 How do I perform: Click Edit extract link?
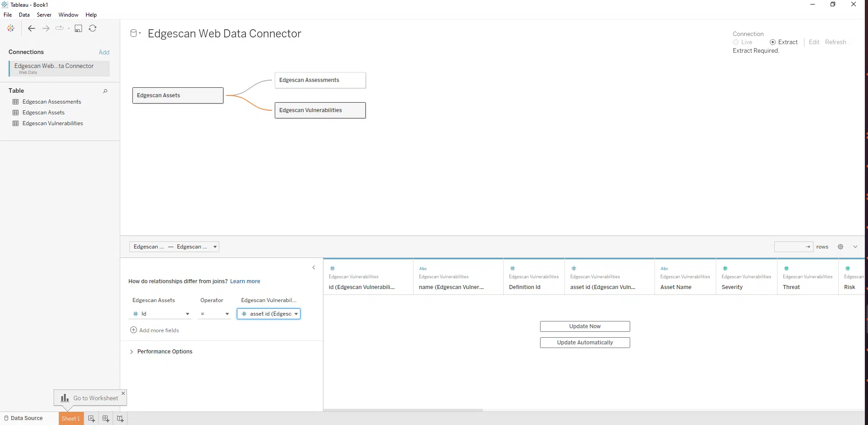(x=814, y=42)
